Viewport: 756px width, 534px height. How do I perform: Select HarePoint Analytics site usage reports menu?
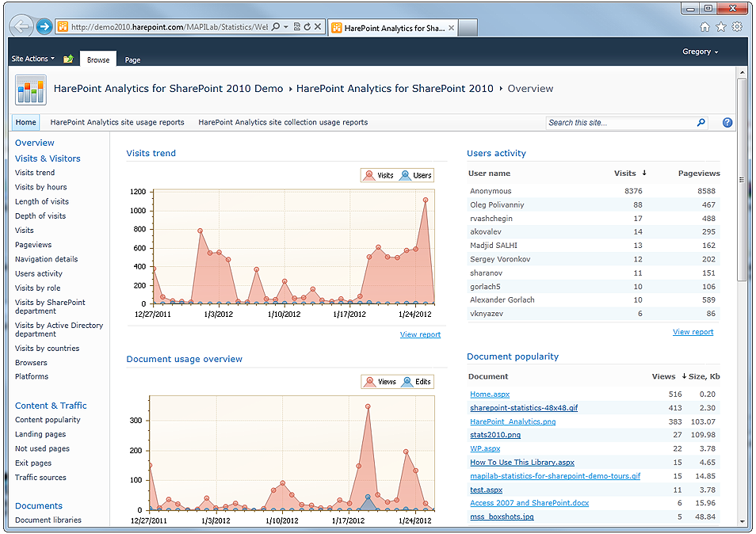pos(117,123)
